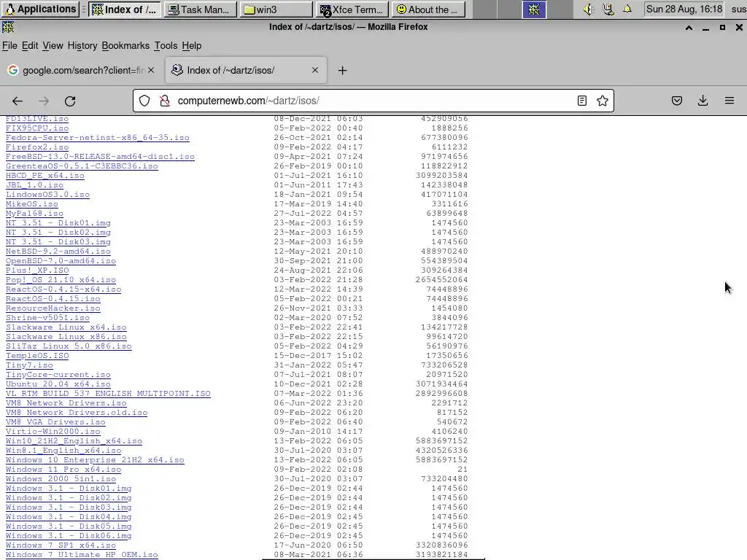Open the Tools menu

166,46
